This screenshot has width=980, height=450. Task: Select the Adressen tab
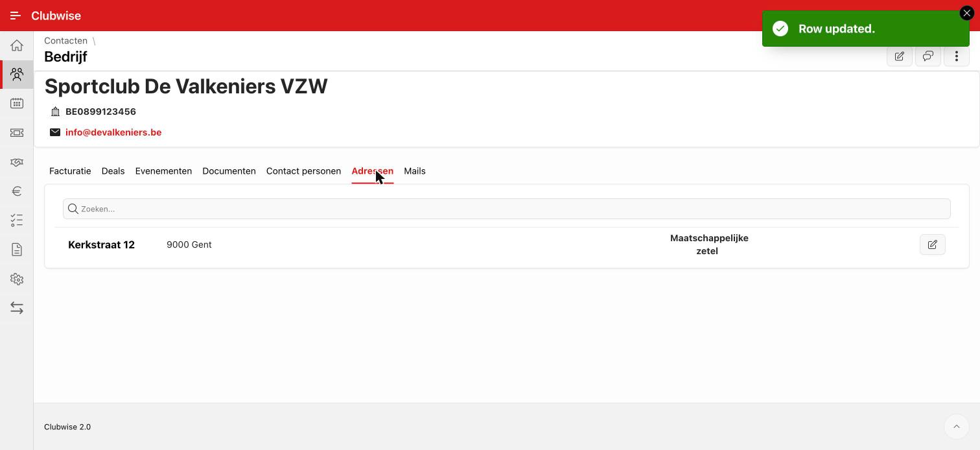tap(373, 171)
